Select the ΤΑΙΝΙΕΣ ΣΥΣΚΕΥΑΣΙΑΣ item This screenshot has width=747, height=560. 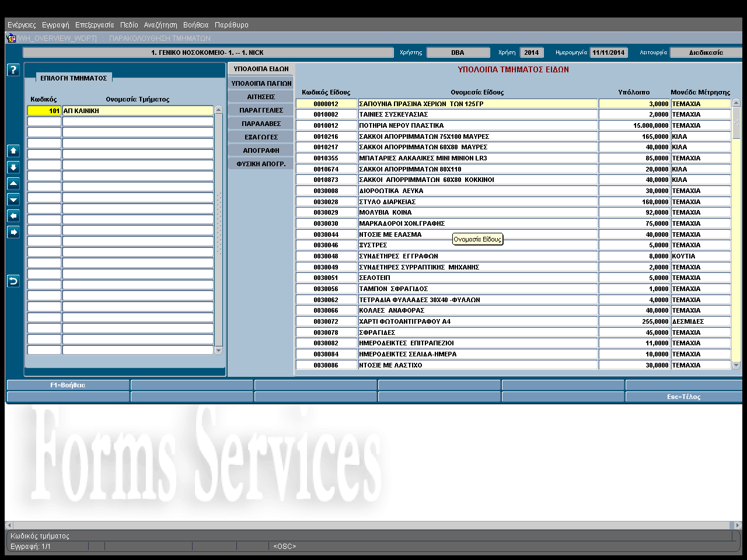477,114
